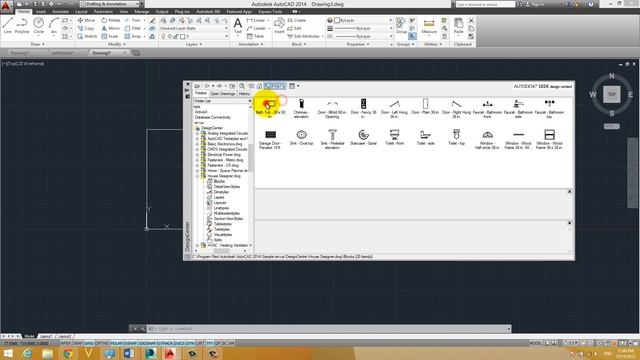Toggle SNAP mode in status bar
Image resolution: width=640 pixels, height=360 pixels.
(78, 344)
